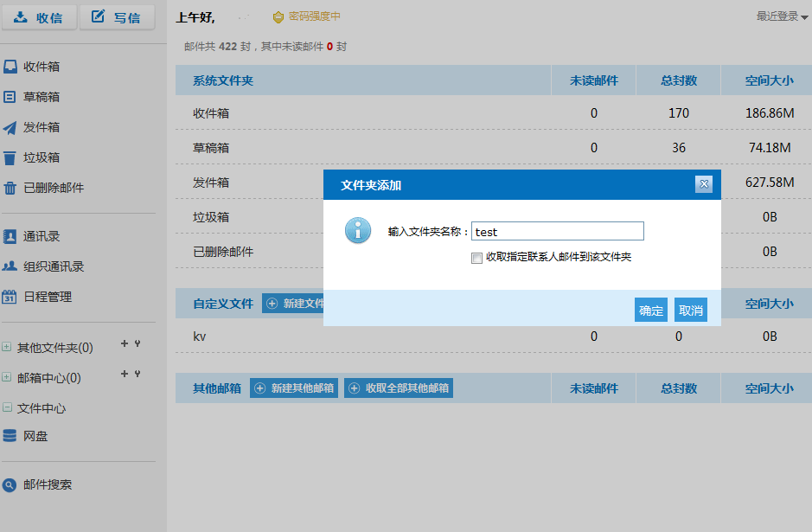Open 通讯录 address book in sidebar
Viewport: 812px width, 532px height.
coord(41,236)
